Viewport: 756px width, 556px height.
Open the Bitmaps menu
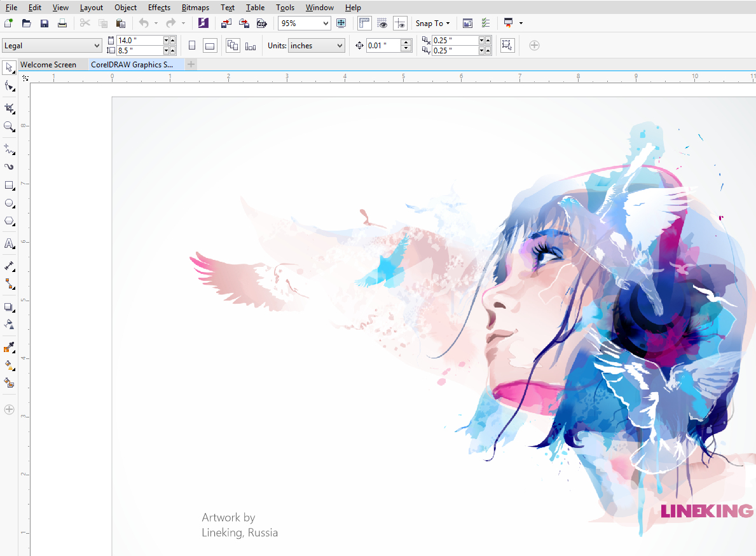(x=195, y=7)
